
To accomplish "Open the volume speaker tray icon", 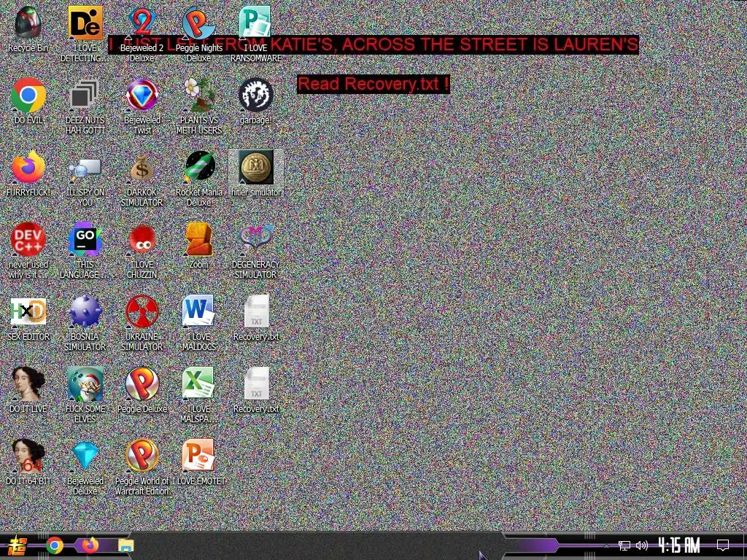I will click(x=642, y=545).
